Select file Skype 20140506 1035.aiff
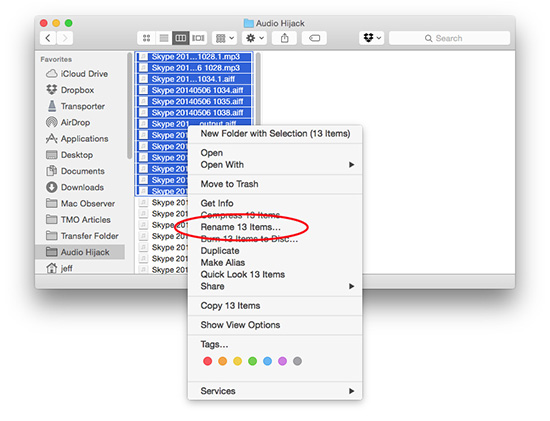 coord(194,101)
